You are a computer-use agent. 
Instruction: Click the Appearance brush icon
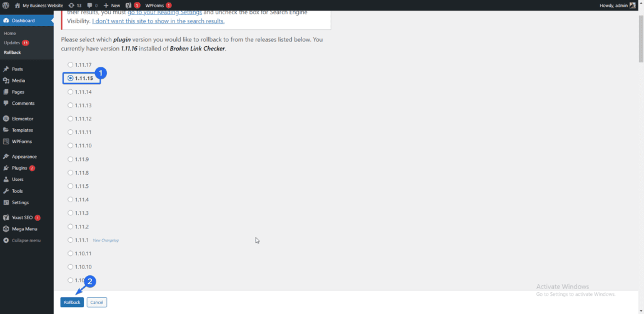(x=6, y=157)
